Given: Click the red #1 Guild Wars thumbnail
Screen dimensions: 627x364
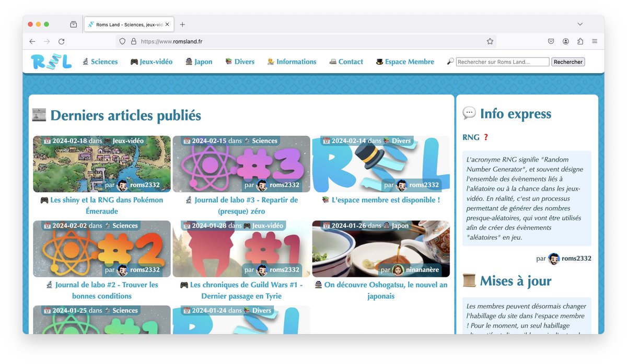Looking at the screenshot, I should tap(241, 249).
